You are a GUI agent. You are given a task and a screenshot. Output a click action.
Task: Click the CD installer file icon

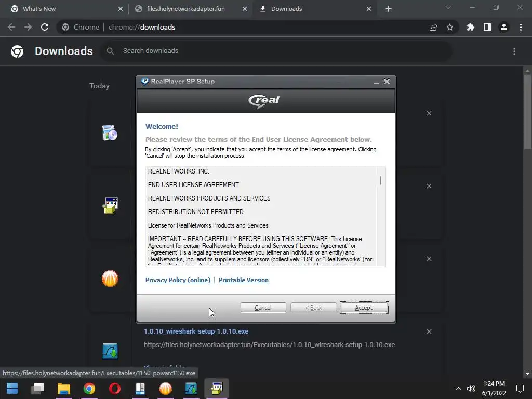coord(110,132)
